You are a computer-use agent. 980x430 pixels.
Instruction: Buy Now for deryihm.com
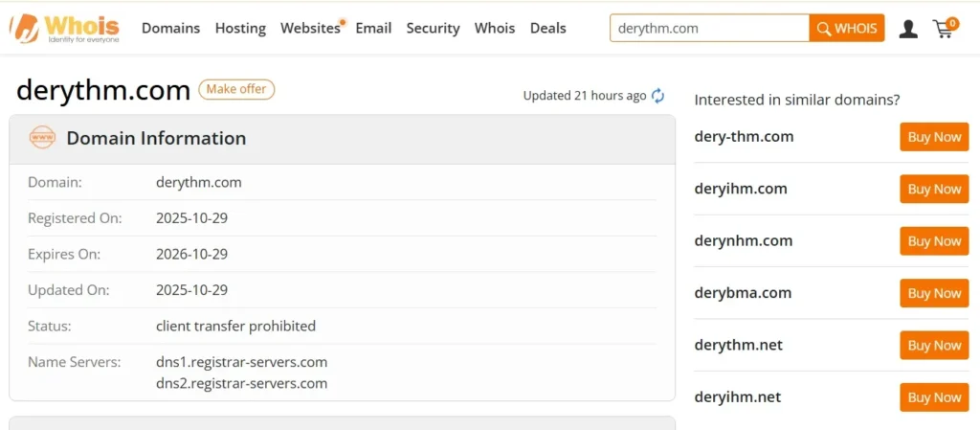point(934,189)
